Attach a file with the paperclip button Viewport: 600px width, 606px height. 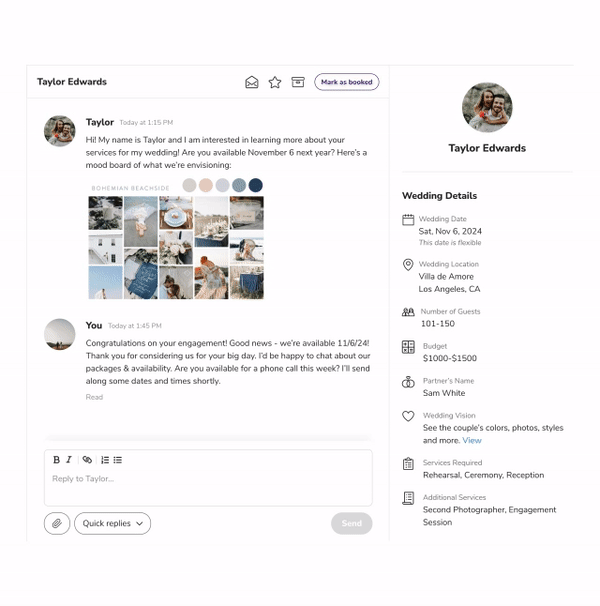tap(57, 523)
